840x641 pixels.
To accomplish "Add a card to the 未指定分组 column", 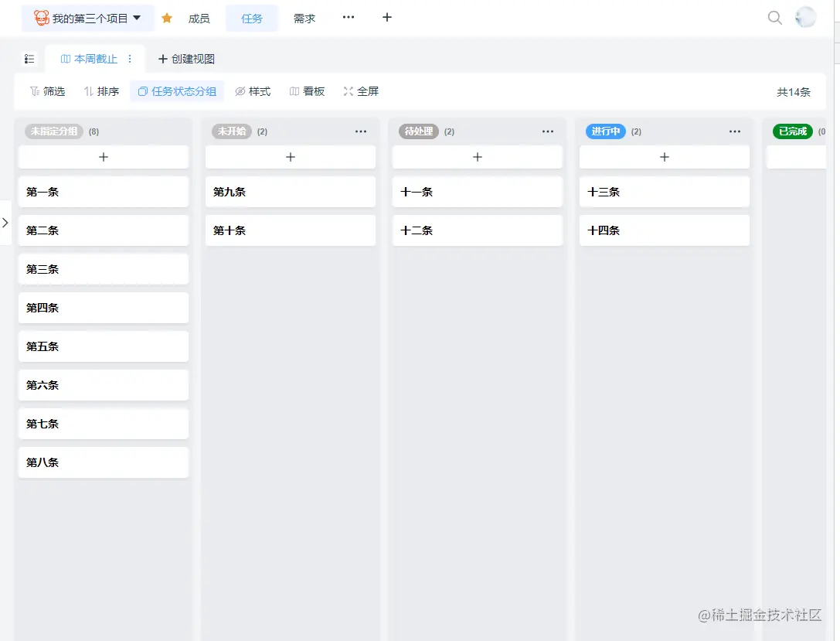I will (x=104, y=157).
